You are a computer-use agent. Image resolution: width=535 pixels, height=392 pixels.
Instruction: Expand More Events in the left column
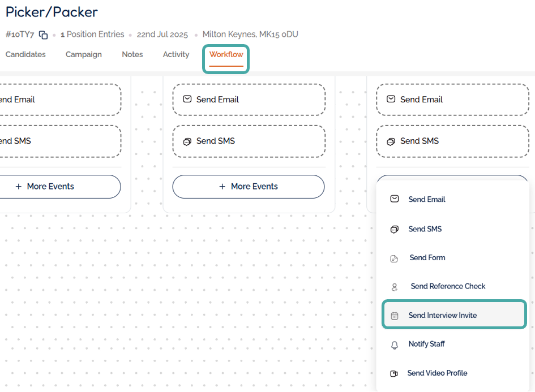[51, 187]
